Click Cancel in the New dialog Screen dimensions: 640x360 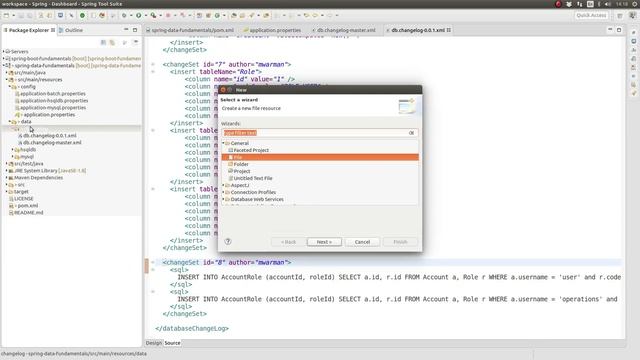pos(362,242)
